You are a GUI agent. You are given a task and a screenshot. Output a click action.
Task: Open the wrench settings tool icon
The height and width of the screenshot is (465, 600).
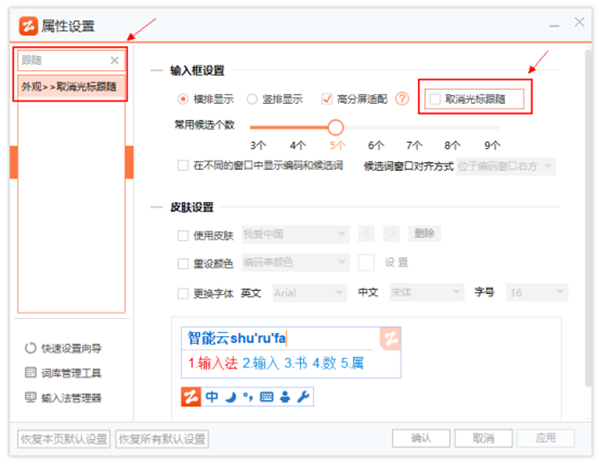coord(303,397)
